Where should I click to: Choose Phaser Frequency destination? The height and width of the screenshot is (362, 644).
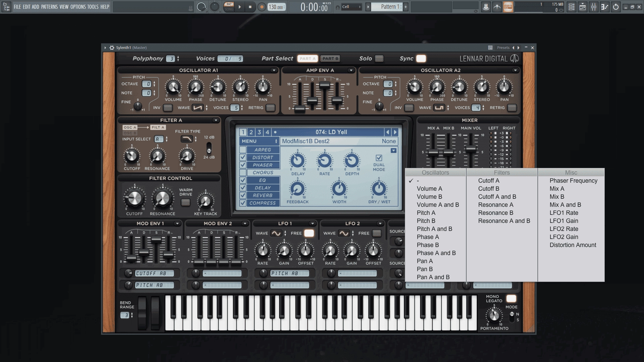[574, 181]
